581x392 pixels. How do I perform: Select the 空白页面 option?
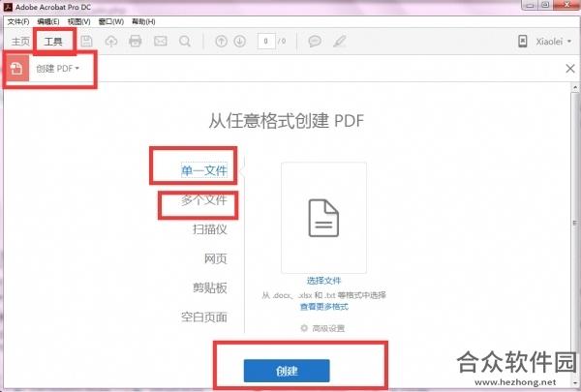[204, 317]
